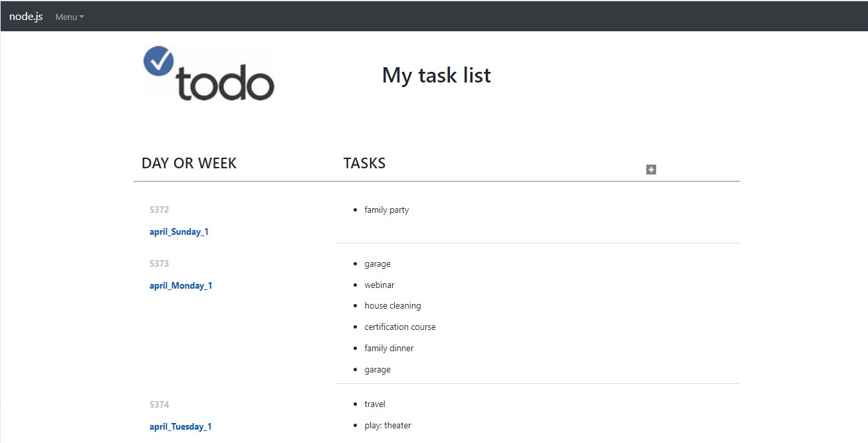
Task: Click the Menu caret arrow
Action: pyautogui.click(x=82, y=17)
